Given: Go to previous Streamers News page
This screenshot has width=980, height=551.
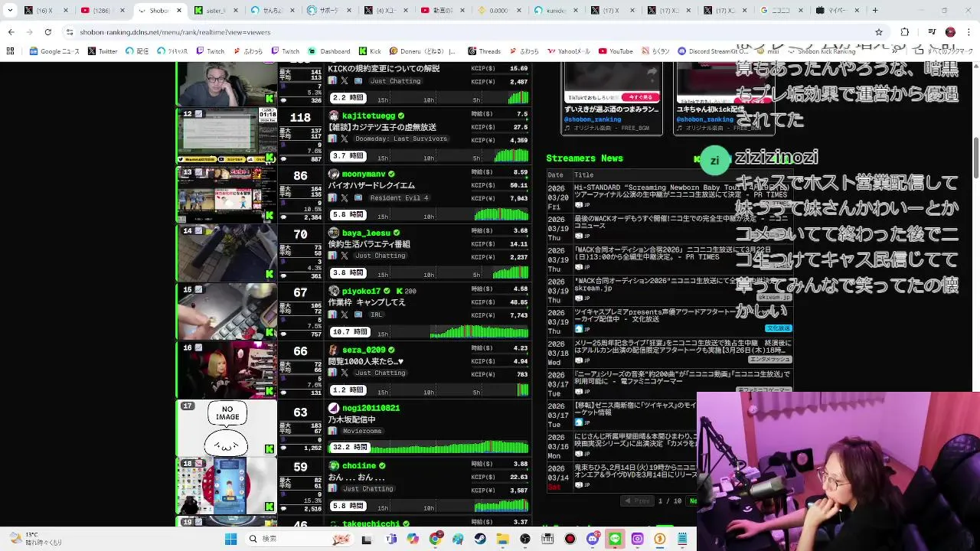Looking at the screenshot, I should tap(637, 500).
